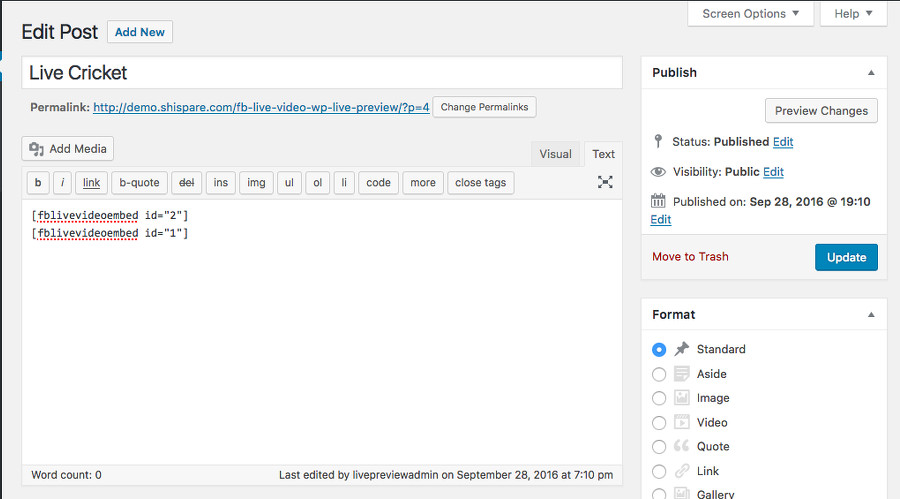Image resolution: width=900 pixels, height=499 pixels.
Task: Collapse the Format panel
Action: 871,315
